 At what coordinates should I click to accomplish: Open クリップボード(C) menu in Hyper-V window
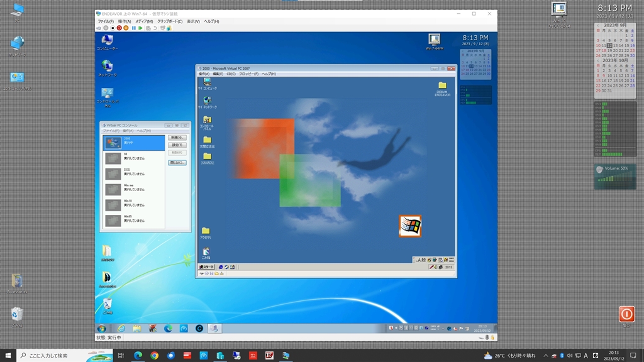[x=170, y=21]
